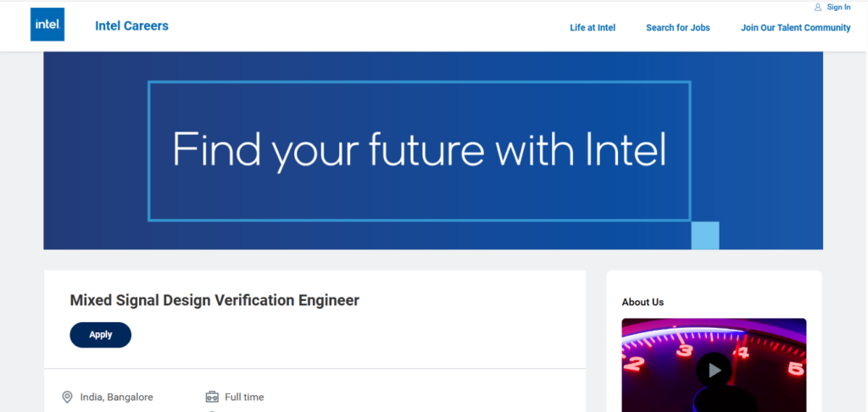Click the Apply button
This screenshot has height=412, width=868.
(101, 335)
